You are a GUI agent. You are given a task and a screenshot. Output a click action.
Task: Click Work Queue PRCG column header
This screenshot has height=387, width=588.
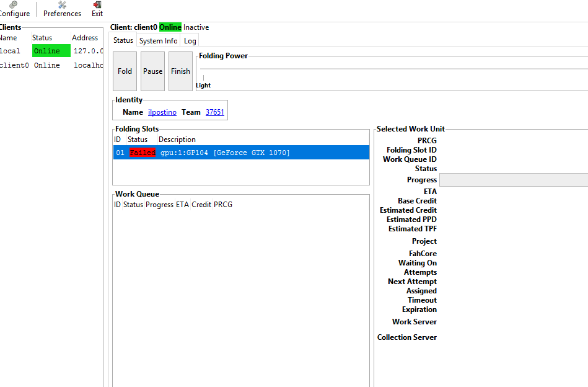click(x=223, y=205)
